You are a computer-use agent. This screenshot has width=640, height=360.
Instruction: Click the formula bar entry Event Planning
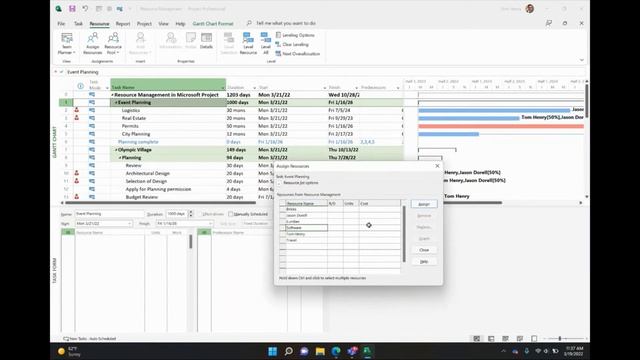[x=83, y=72]
